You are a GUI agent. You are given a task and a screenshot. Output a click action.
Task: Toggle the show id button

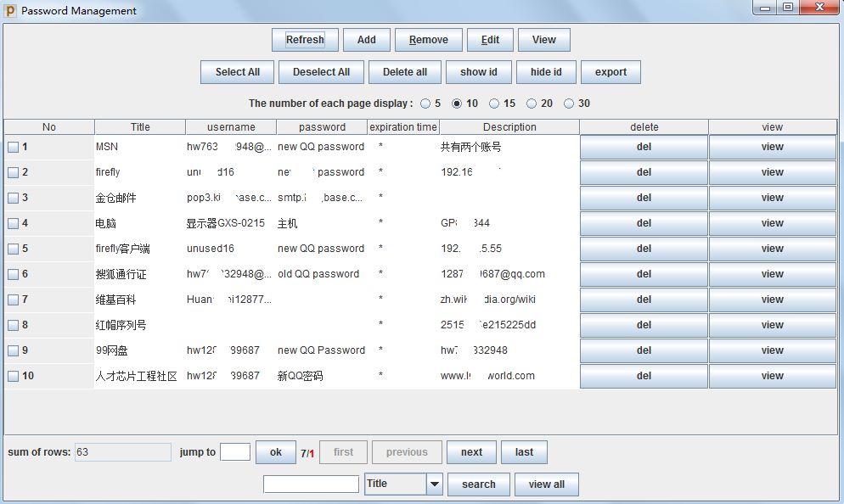coord(479,72)
